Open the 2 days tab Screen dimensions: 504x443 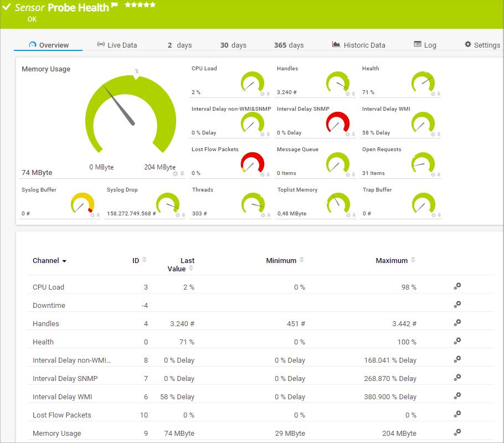point(179,45)
